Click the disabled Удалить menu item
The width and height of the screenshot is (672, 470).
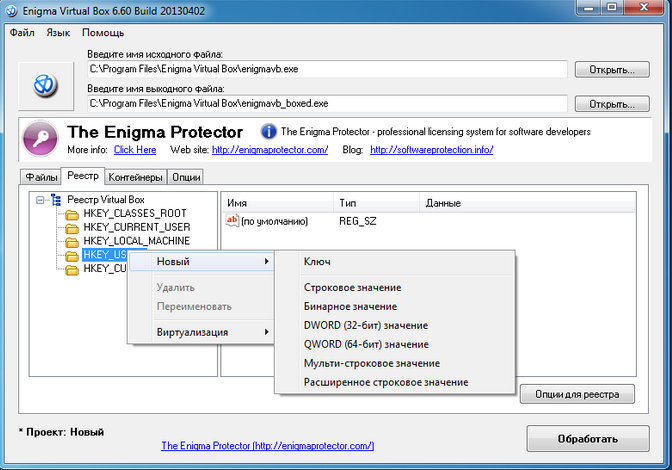(201, 287)
